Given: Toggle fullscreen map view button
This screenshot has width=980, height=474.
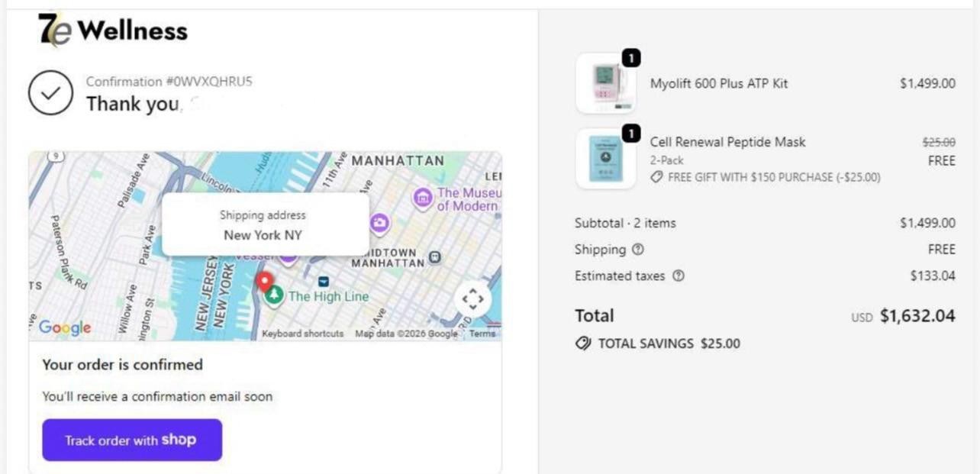Looking at the screenshot, I should tap(472, 299).
